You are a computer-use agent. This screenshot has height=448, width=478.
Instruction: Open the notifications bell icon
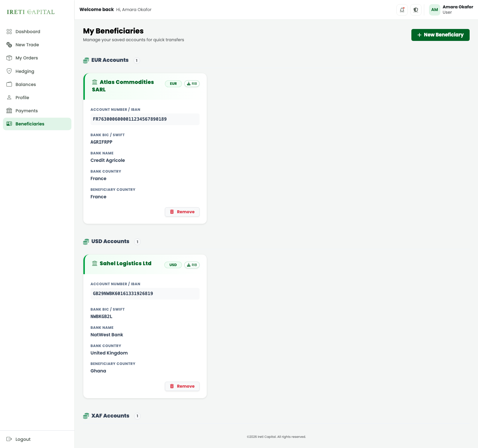click(x=402, y=10)
